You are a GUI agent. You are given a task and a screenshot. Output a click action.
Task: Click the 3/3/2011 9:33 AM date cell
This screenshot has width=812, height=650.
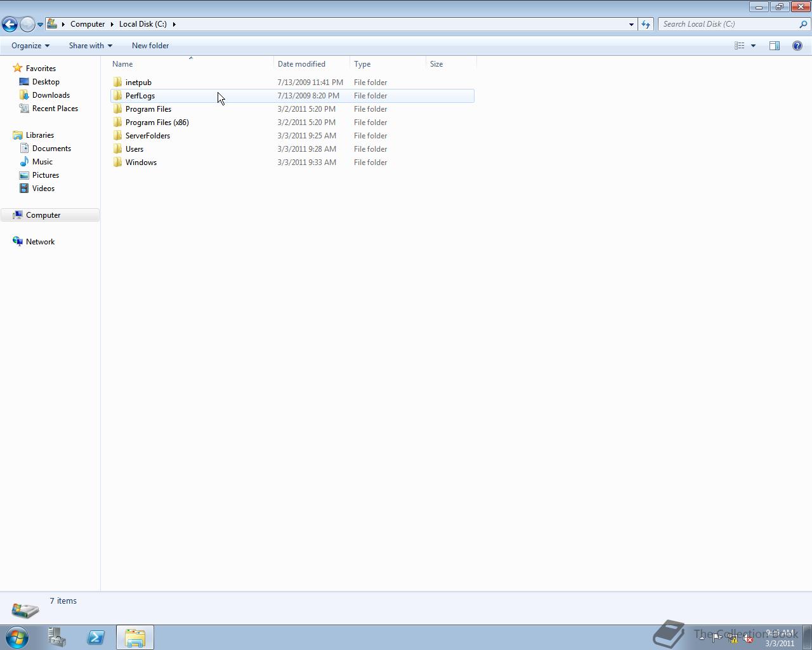tap(307, 162)
